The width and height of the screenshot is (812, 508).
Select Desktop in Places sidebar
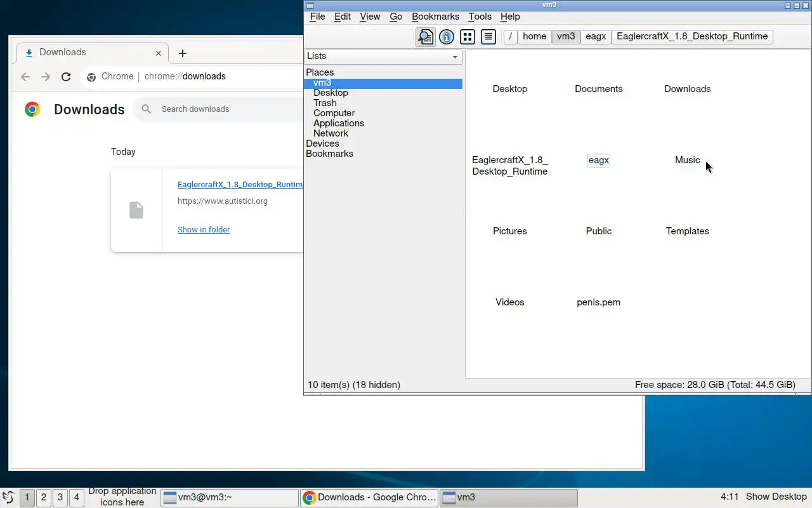331,93
